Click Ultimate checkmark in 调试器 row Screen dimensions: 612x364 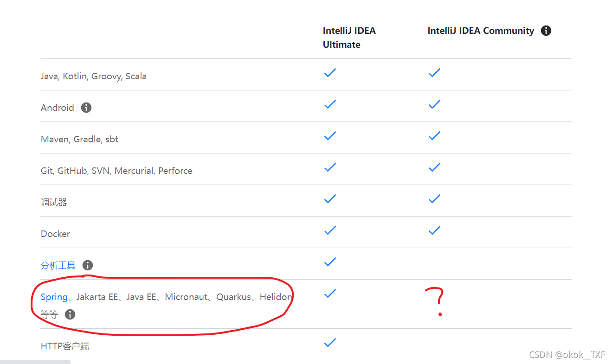330,199
